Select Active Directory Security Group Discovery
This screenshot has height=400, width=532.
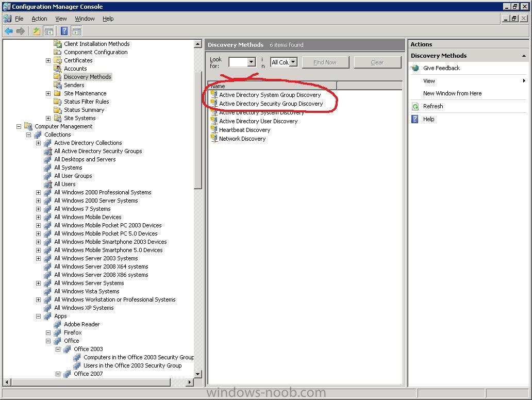point(271,104)
